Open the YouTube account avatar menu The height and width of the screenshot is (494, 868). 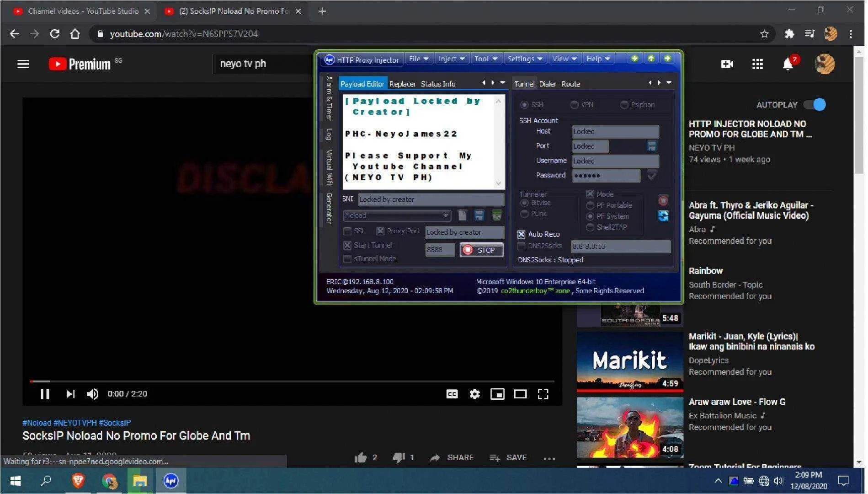825,64
